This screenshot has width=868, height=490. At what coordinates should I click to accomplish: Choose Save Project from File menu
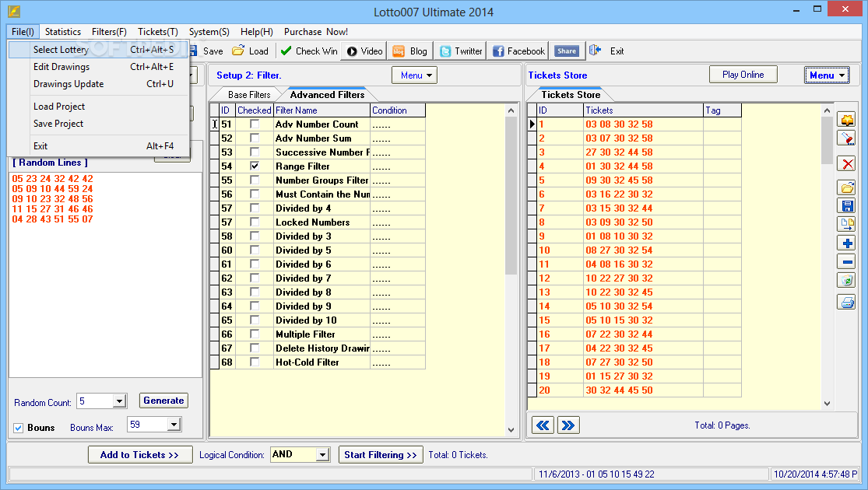point(99,124)
